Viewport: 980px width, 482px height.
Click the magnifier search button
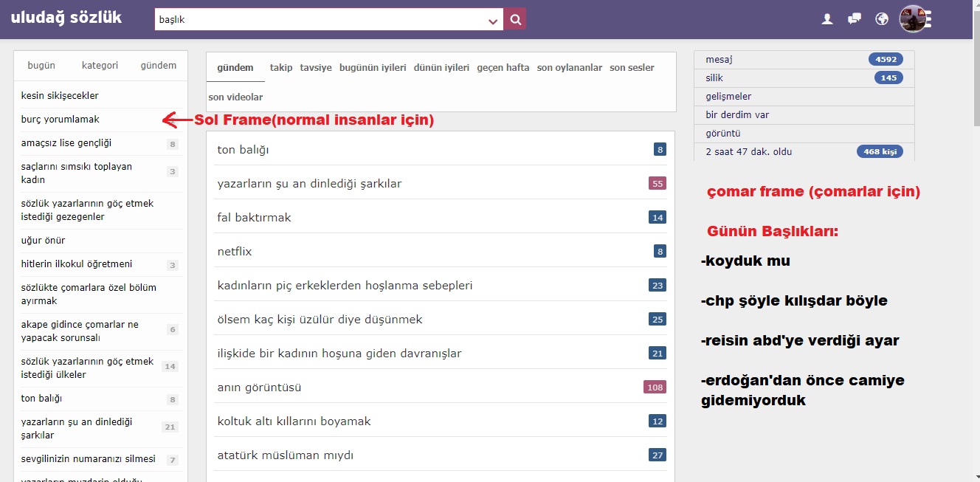pos(515,20)
